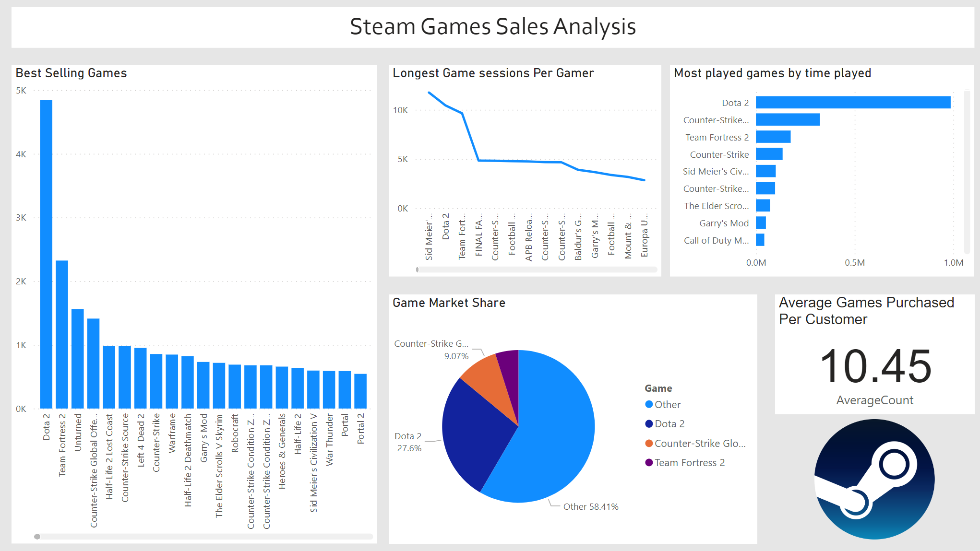The width and height of the screenshot is (980, 551).
Task: Click the Counter-Strike G... 9.07% pie label
Action: pos(431,350)
